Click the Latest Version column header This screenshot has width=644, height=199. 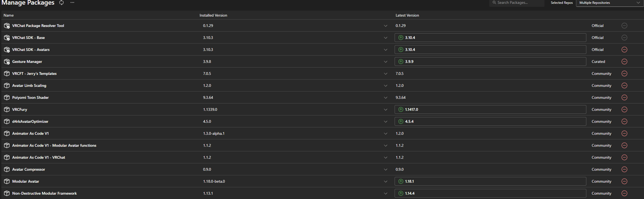pyautogui.click(x=407, y=15)
